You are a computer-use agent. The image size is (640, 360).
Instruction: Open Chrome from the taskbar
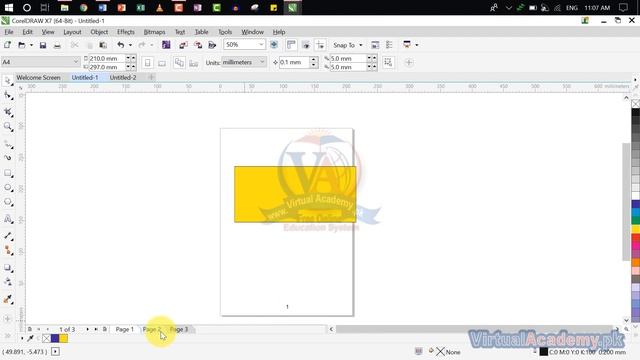coord(84,7)
